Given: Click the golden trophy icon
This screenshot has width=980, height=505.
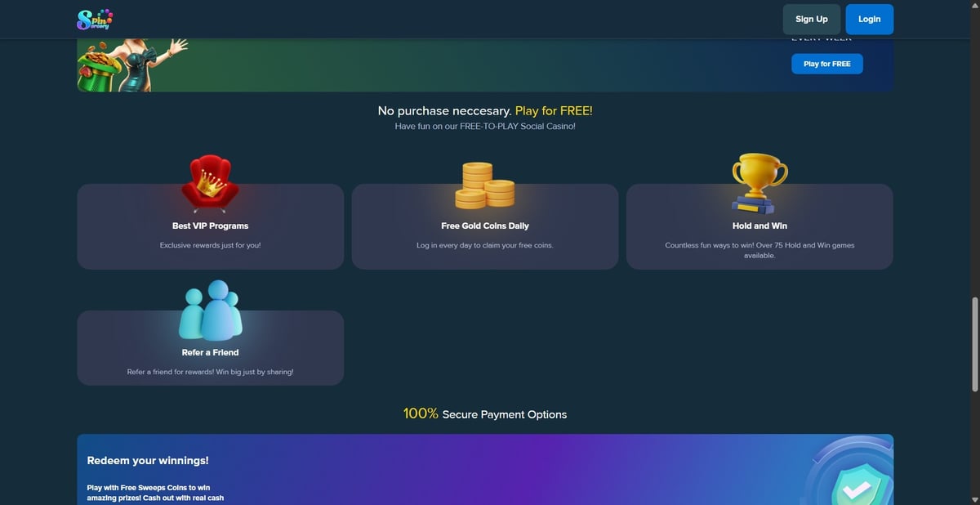Looking at the screenshot, I should [x=759, y=181].
